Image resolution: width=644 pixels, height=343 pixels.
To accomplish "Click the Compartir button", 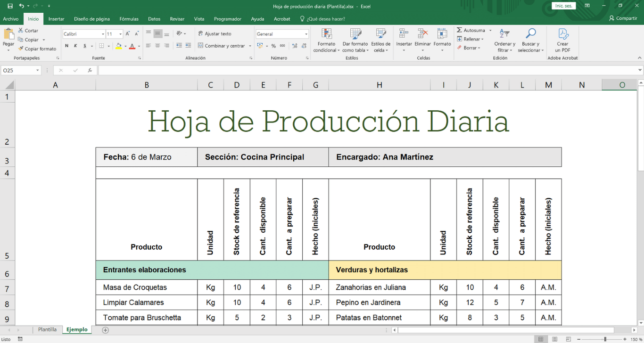I will 623,18.
